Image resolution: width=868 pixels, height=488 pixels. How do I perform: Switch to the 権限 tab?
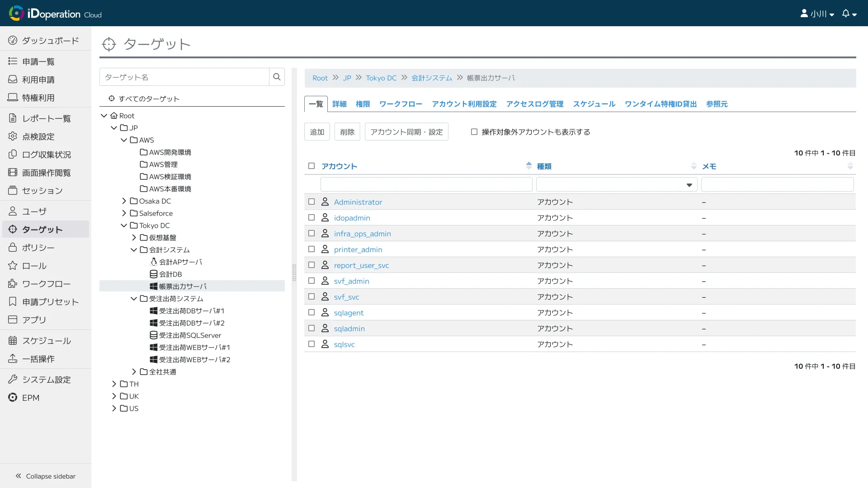363,104
